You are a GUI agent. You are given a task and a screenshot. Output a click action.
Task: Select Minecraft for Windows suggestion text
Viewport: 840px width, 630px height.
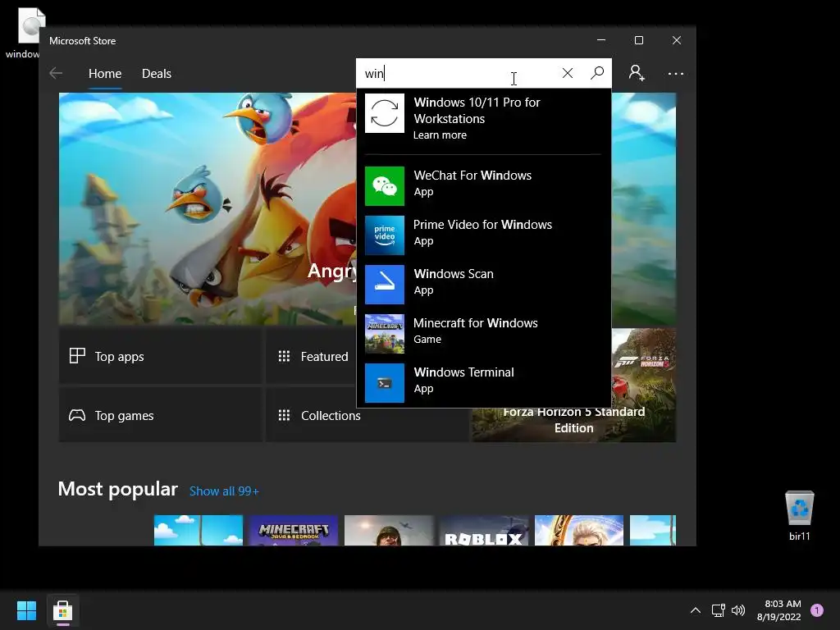pos(475,323)
